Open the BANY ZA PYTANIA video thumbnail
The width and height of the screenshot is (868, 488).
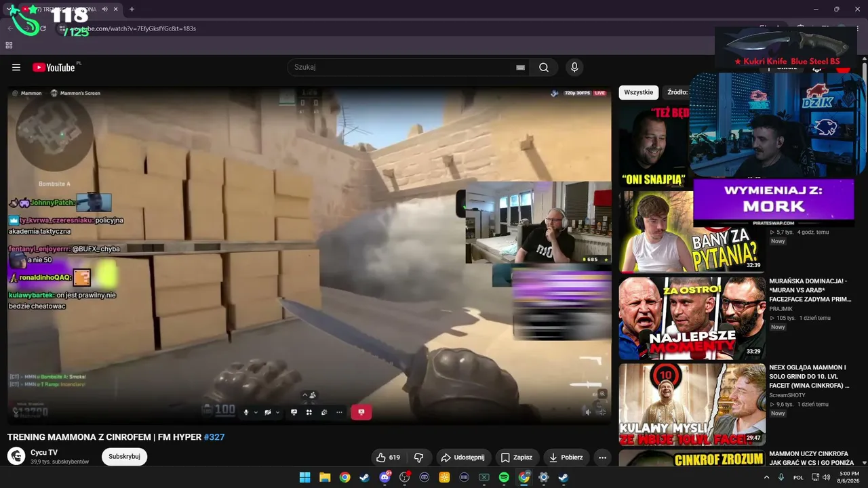[x=692, y=231]
